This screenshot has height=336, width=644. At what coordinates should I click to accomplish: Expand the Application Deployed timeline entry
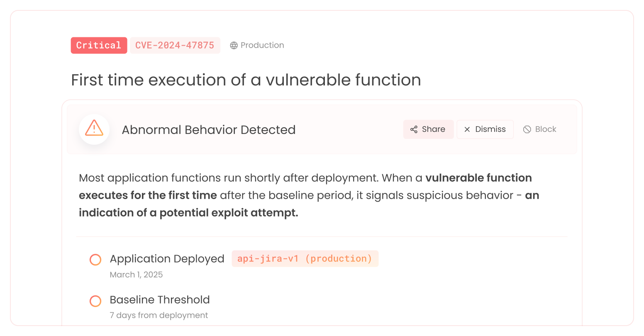(166, 258)
